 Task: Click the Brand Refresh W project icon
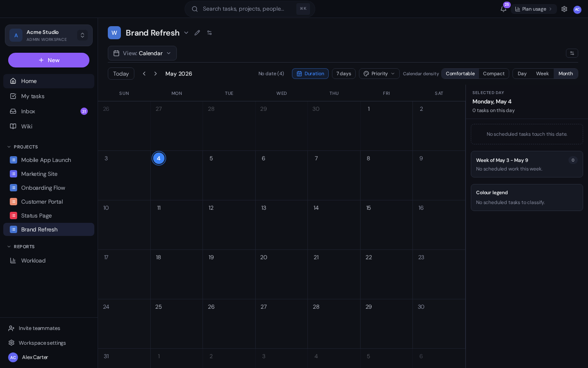(x=114, y=33)
